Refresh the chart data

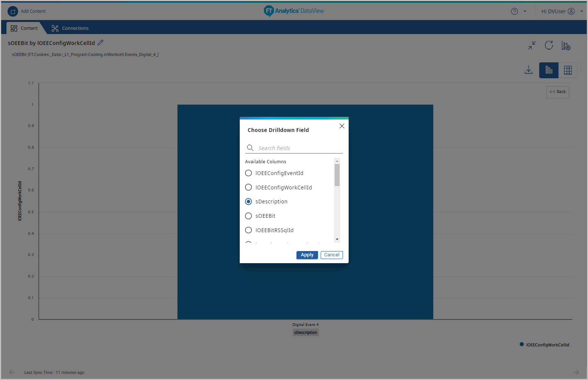click(549, 45)
